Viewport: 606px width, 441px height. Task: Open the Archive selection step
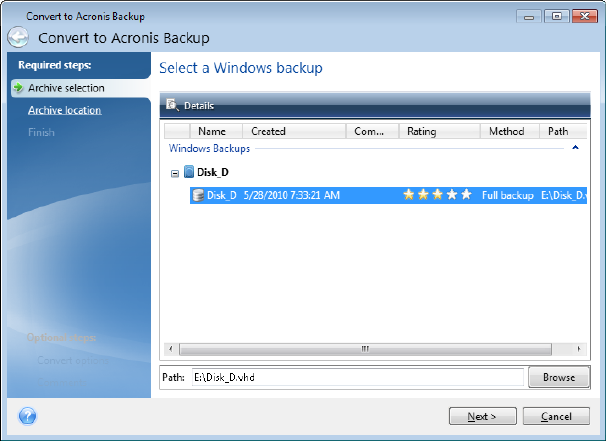[66, 88]
